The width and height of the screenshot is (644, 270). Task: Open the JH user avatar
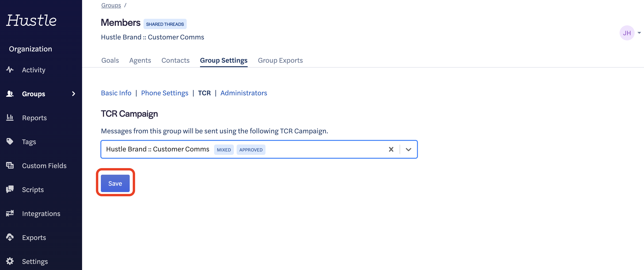click(x=627, y=33)
